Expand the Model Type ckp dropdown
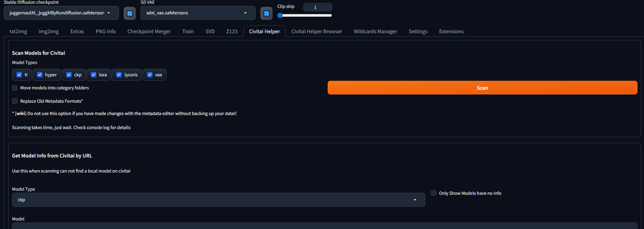Viewport: 644px width, 229px height. tap(218, 200)
